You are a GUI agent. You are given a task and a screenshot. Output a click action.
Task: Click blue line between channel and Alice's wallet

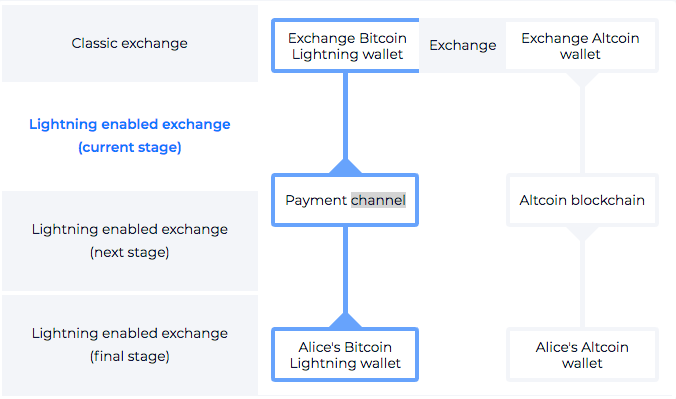(345, 270)
